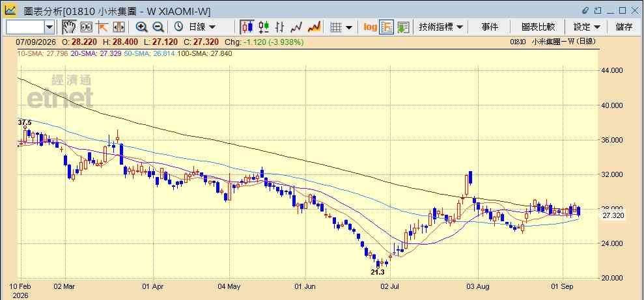Open the 日線 period dropdown

pyautogui.click(x=202, y=27)
